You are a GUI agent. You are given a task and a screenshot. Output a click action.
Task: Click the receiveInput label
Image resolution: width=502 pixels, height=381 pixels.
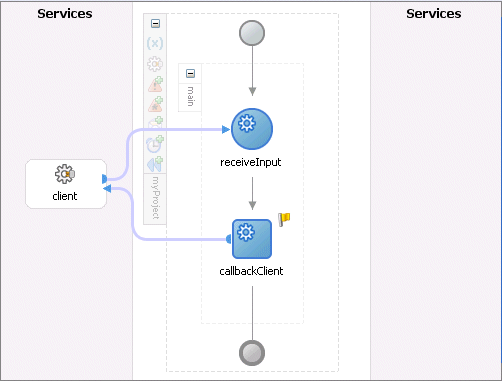pos(251,162)
